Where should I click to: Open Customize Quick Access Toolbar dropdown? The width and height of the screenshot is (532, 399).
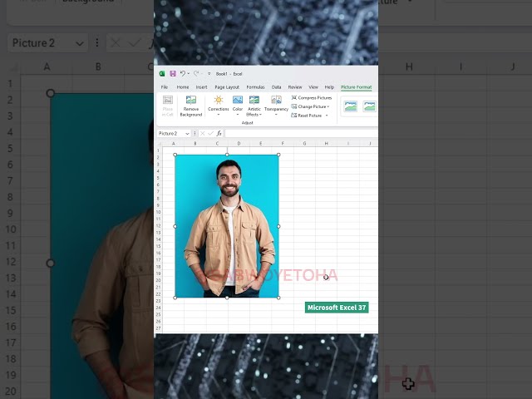[209, 74]
